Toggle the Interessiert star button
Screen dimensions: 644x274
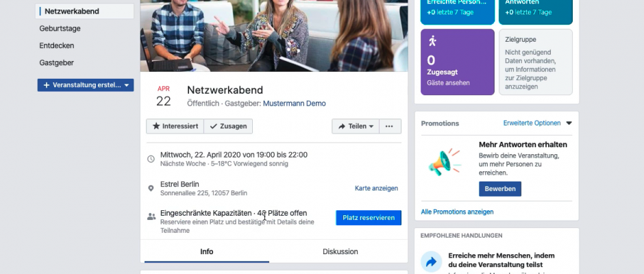coord(175,126)
